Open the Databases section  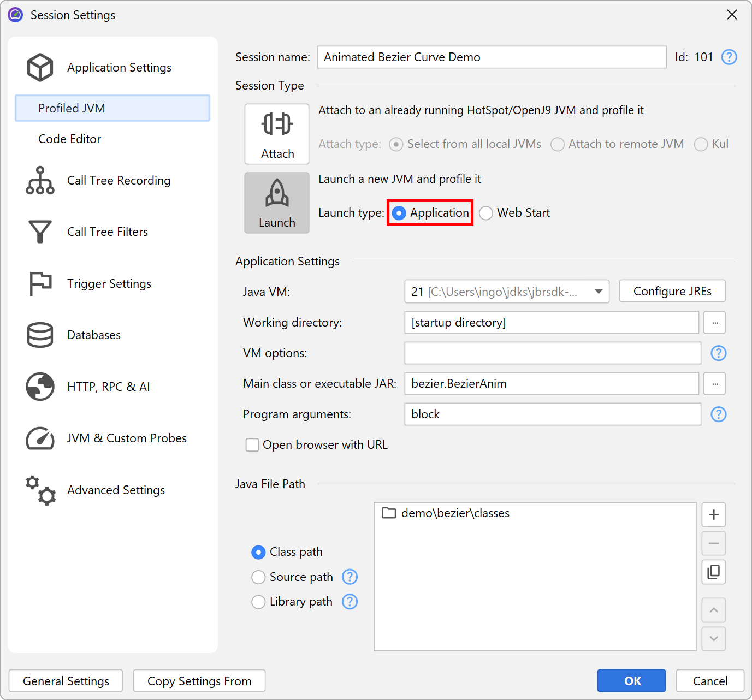pyautogui.click(x=93, y=335)
